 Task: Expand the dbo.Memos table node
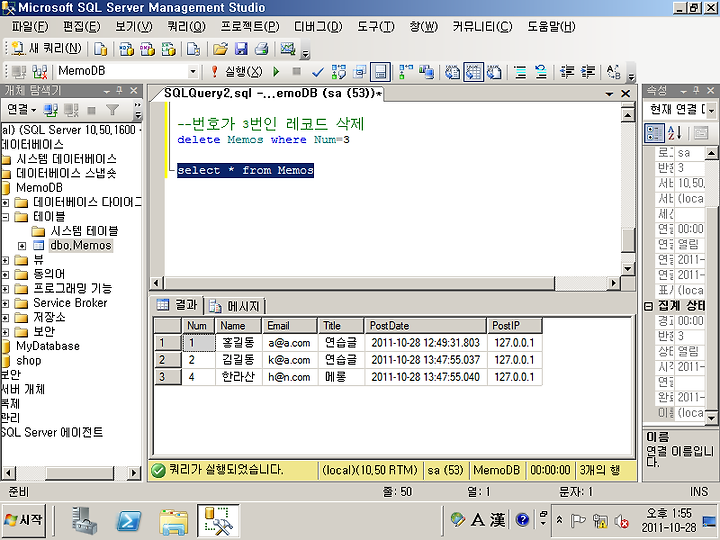coord(22,246)
